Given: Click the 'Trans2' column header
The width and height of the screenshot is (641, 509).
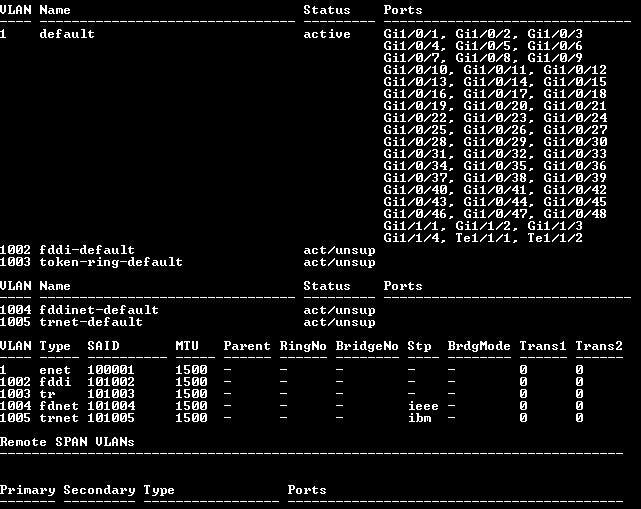Looking at the screenshot, I should click(599, 346).
